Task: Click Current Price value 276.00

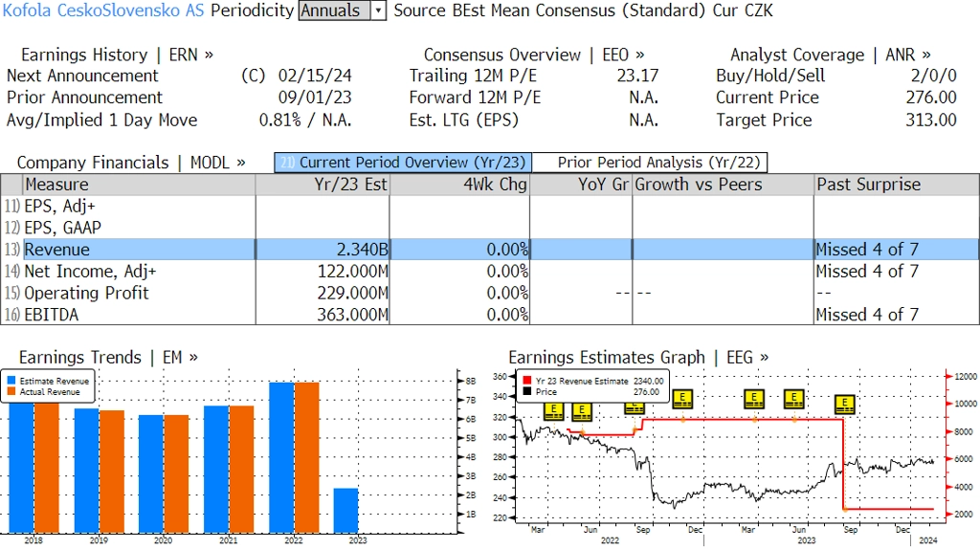Action: pyautogui.click(x=931, y=98)
